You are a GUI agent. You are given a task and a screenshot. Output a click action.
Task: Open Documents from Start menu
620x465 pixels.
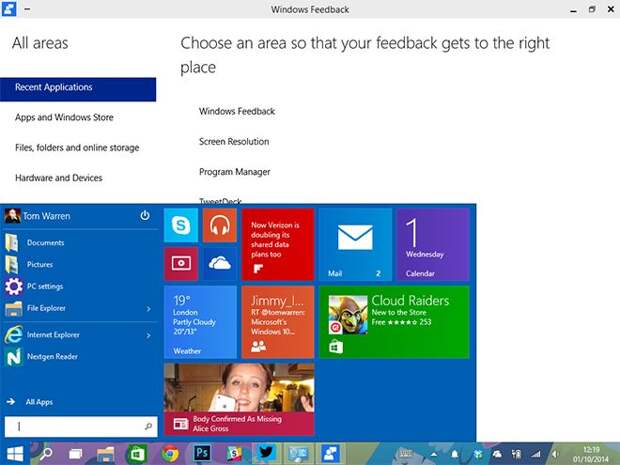(45, 243)
